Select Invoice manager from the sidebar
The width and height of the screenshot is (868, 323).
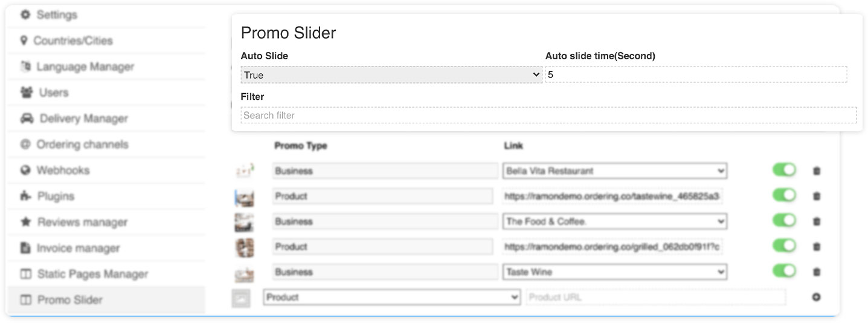click(78, 248)
